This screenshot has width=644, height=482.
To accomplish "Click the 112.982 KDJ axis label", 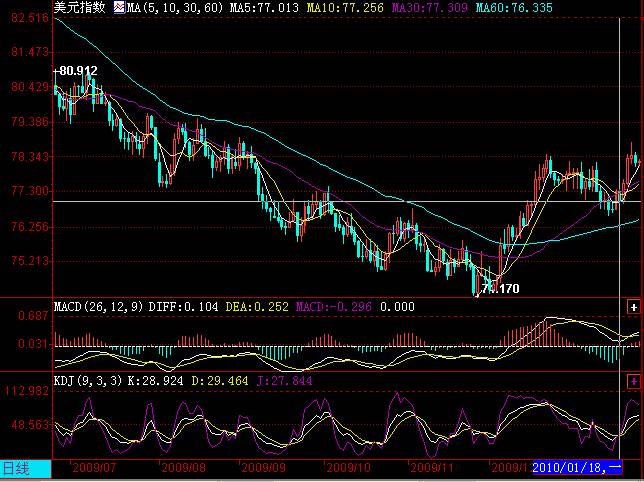I will pos(27,391).
